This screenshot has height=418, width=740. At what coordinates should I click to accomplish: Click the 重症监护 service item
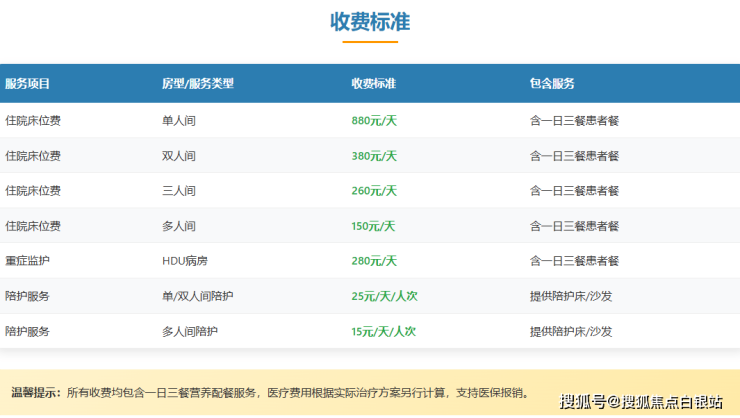tap(28, 261)
